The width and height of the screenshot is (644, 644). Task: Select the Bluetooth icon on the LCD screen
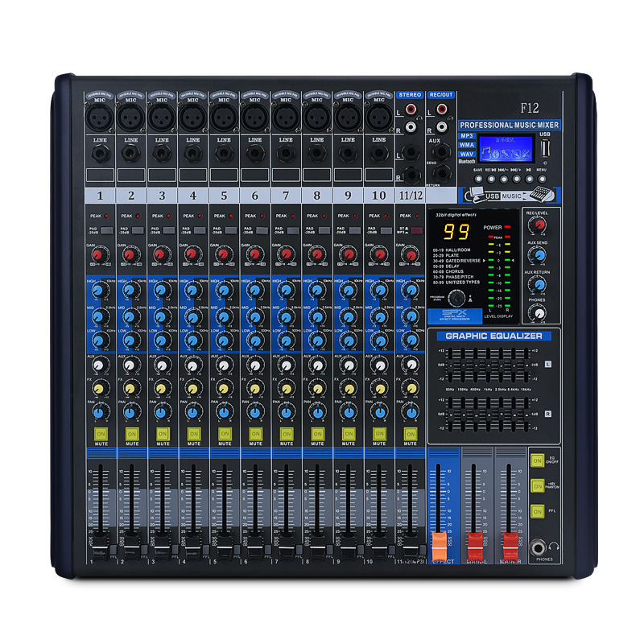click(496, 155)
